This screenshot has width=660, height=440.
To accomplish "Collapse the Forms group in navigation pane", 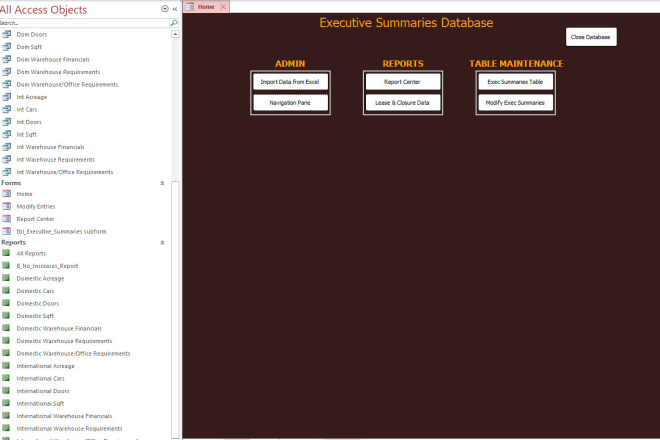I will [x=162, y=184].
